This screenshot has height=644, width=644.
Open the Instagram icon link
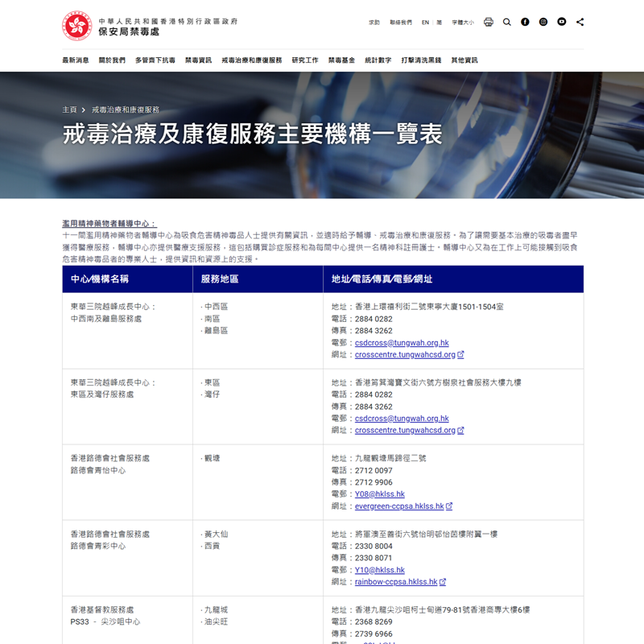pyautogui.click(x=543, y=23)
